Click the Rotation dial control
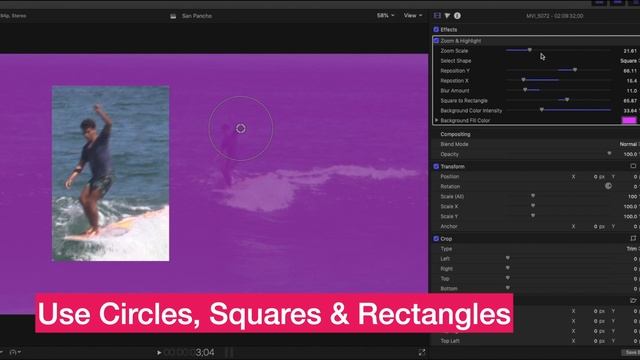Image resolution: width=640 pixels, height=360 pixels. pos(608,186)
